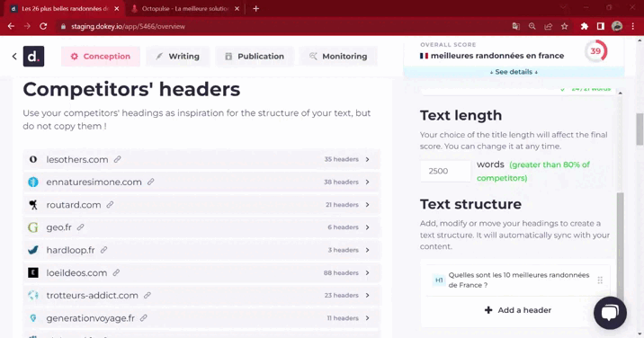
Task: Click the chat support bubble icon
Action: click(610, 313)
